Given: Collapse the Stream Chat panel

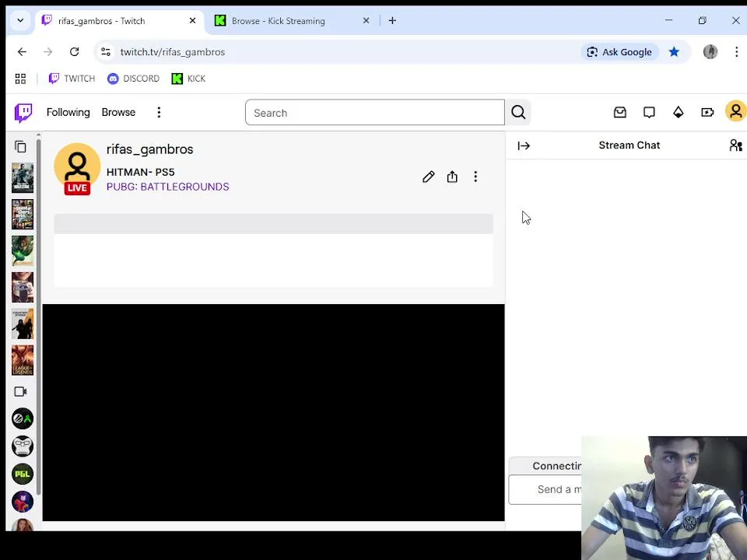Looking at the screenshot, I should [524, 145].
